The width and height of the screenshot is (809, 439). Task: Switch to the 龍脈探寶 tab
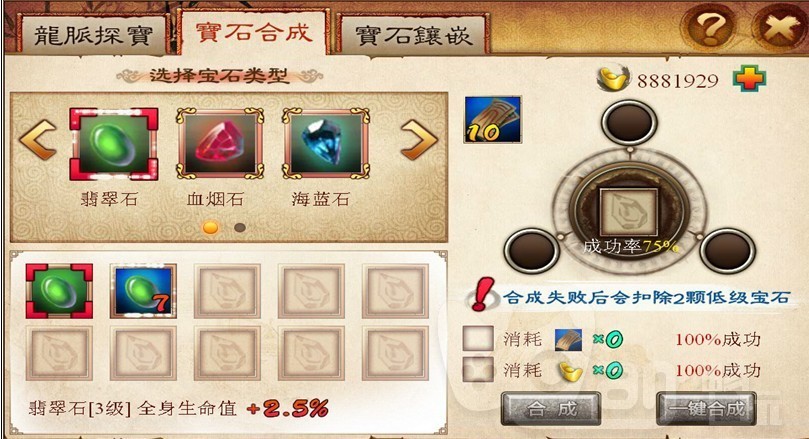coord(93,35)
